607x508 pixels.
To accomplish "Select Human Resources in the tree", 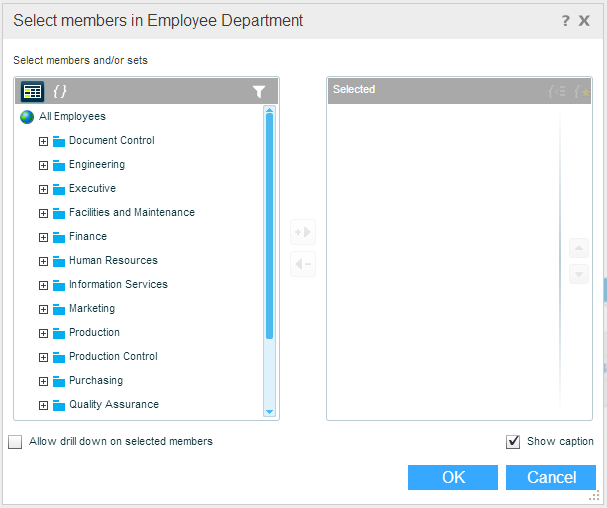I will point(113,261).
